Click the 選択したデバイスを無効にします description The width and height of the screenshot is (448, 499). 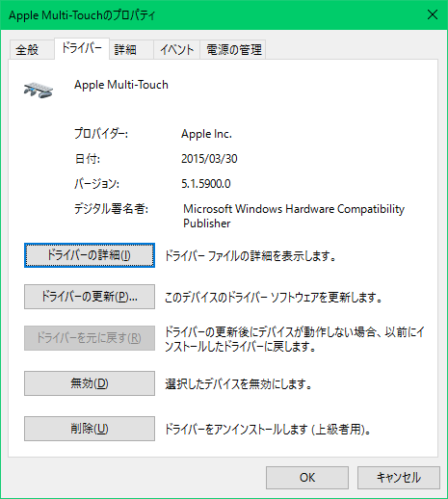239,384
